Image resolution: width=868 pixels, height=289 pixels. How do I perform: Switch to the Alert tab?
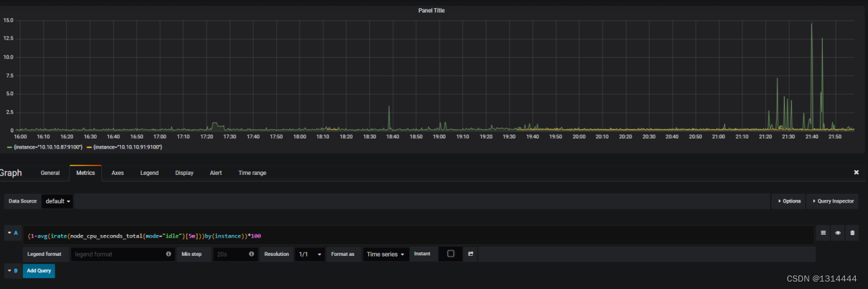point(215,173)
